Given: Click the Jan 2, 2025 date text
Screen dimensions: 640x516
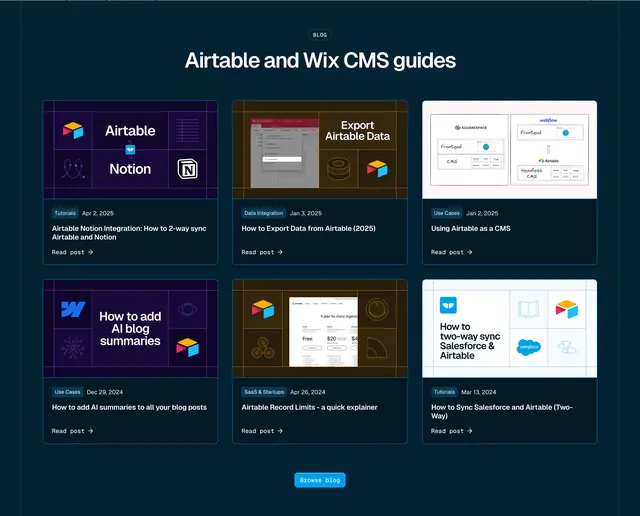Looking at the screenshot, I should (482, 213).
